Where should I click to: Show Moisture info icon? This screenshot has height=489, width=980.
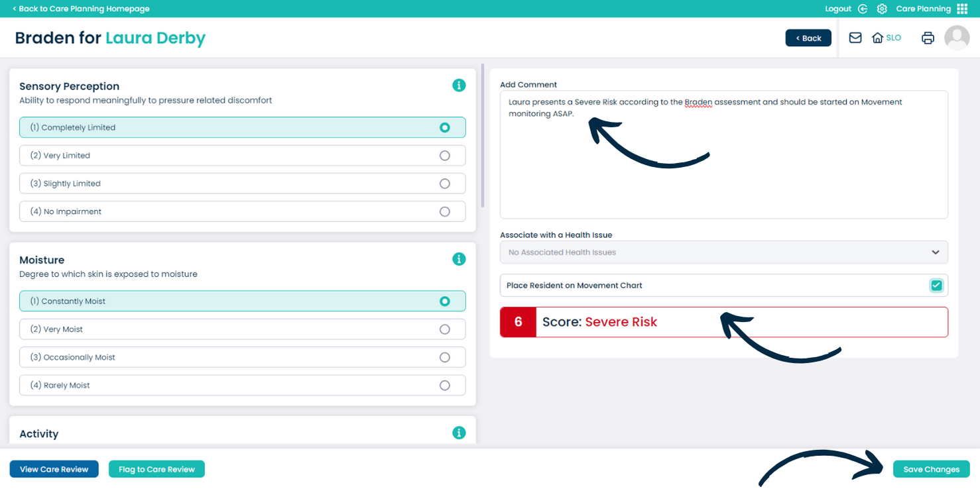(459, 259)
